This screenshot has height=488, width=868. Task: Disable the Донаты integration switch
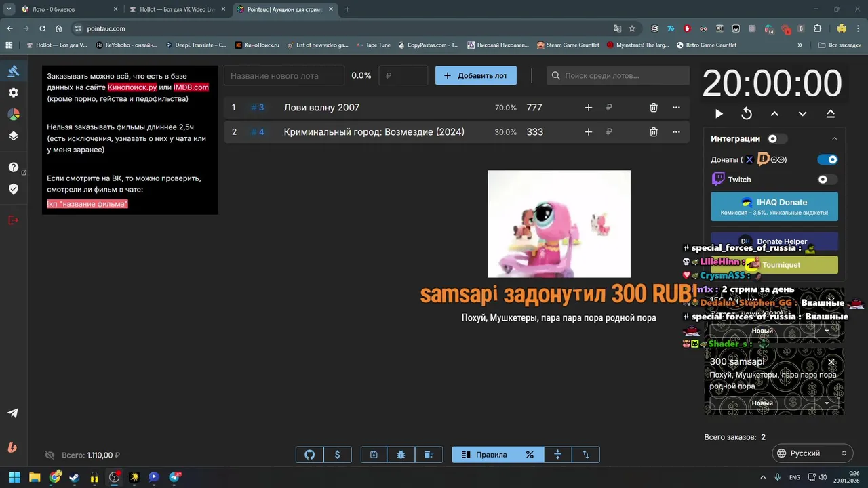828,159
